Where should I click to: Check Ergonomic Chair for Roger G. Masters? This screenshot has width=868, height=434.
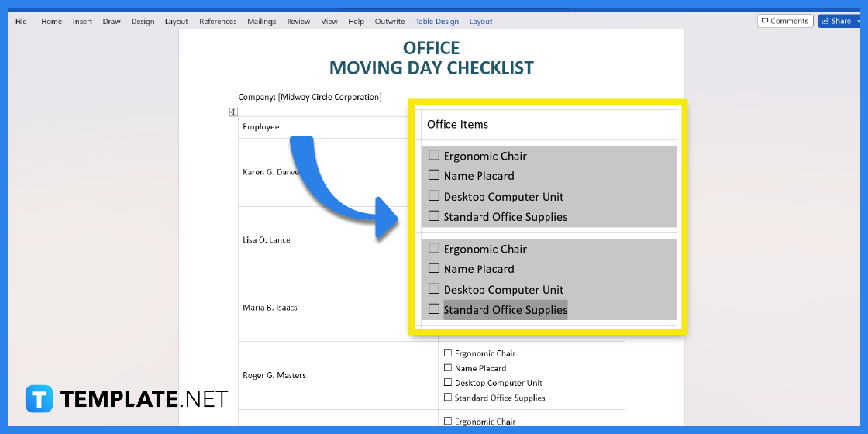[x=448, y=353]
